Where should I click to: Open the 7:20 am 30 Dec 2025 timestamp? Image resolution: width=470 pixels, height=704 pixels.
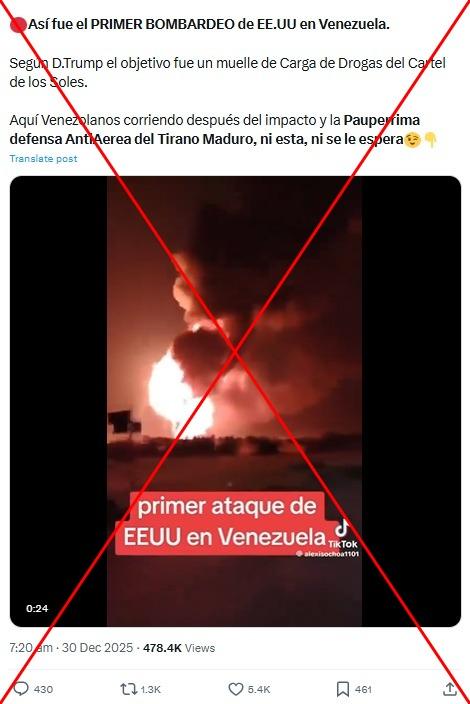tap(71, 647)
